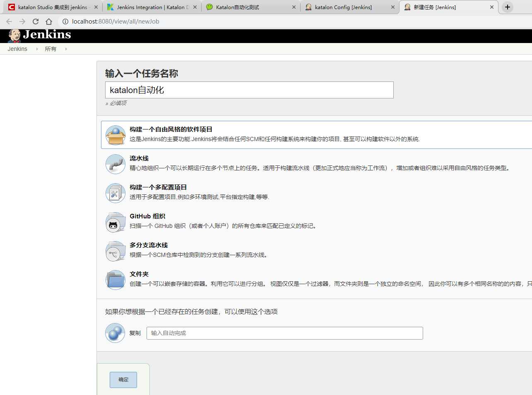
Task: Open a new browser tab with plus
Action: coord(508,7)
